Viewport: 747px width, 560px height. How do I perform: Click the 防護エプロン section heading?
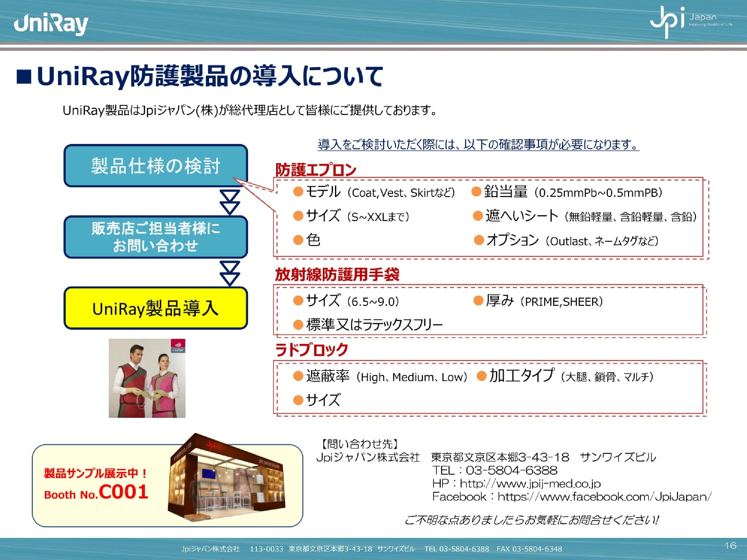316,169
